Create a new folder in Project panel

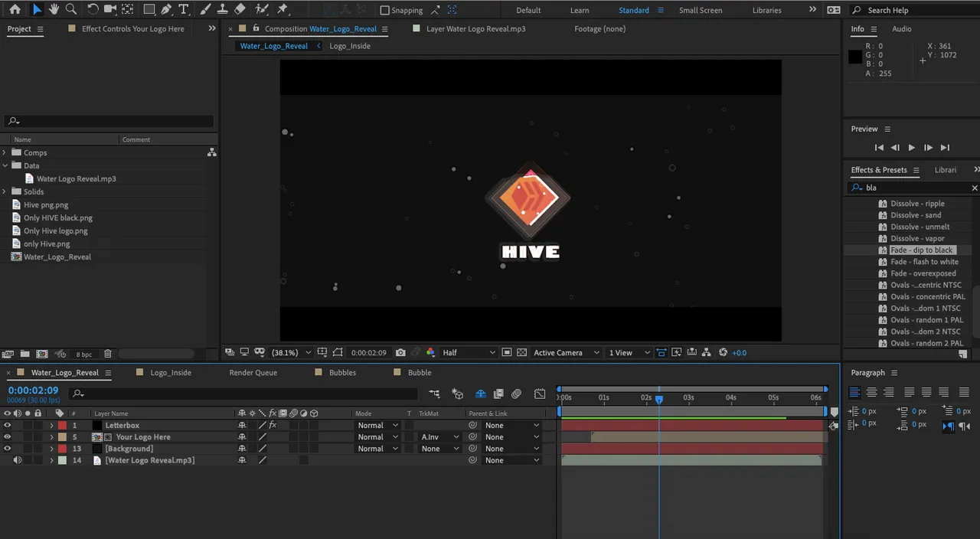(25, 354)
